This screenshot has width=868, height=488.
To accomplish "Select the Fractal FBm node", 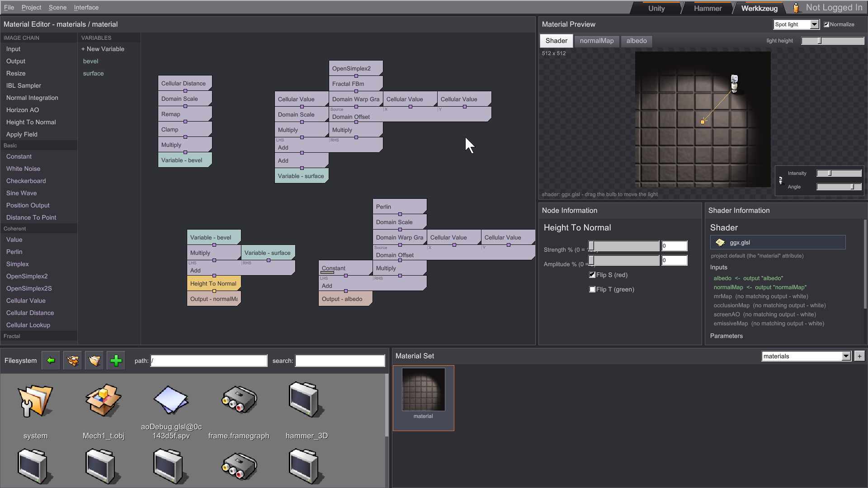I will (x=355, y=84).
